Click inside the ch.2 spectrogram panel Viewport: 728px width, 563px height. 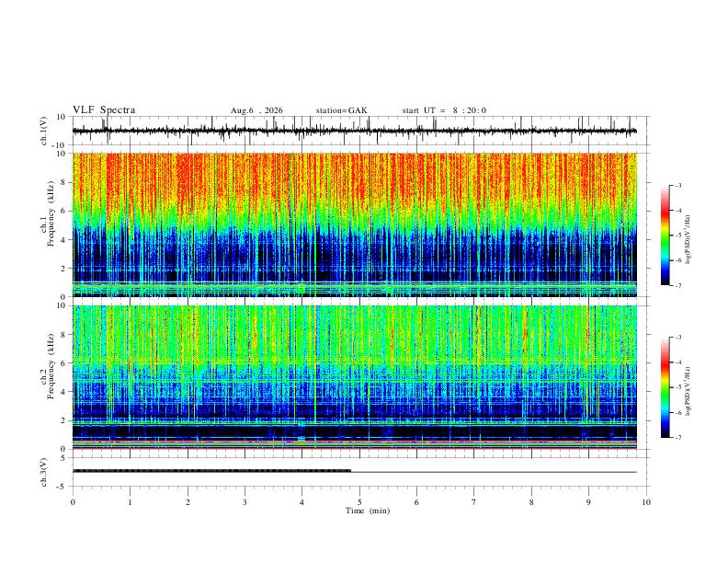(x=354, y=377)
